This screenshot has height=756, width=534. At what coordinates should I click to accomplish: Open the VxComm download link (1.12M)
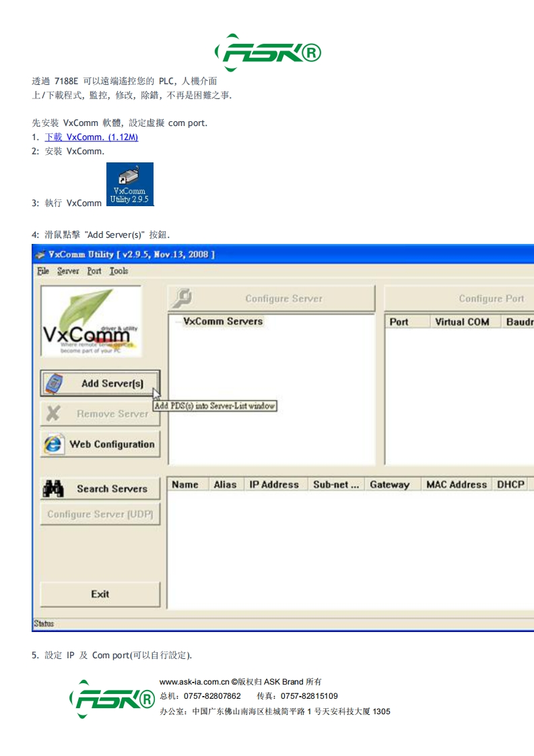coord(91,137)
